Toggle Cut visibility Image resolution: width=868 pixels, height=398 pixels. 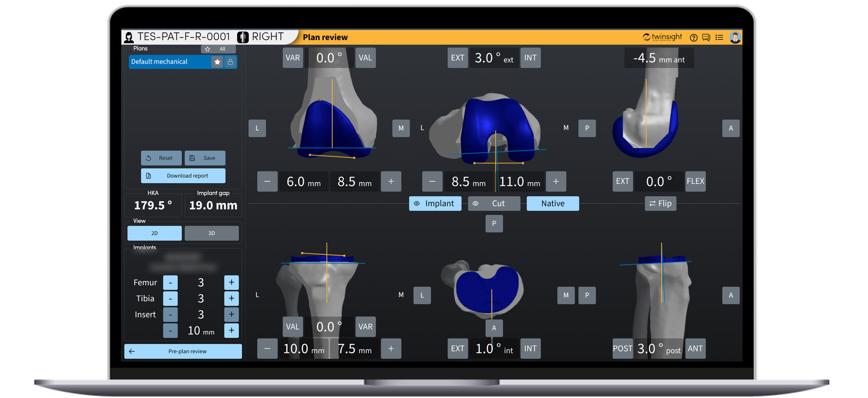494,204
